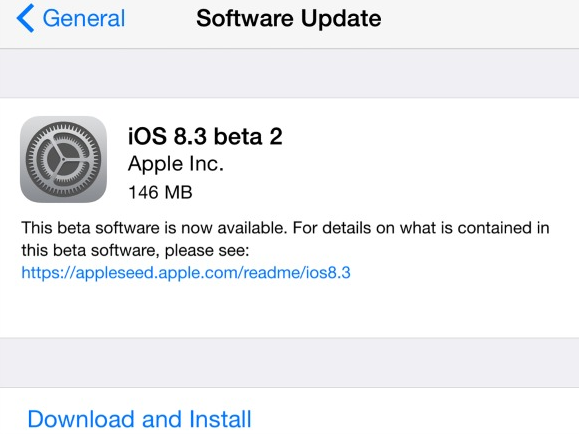This screenshot has width=579, height=445.
Task: Tap 'This beta software is now available' sentence
Action: [x=154, y=228]
